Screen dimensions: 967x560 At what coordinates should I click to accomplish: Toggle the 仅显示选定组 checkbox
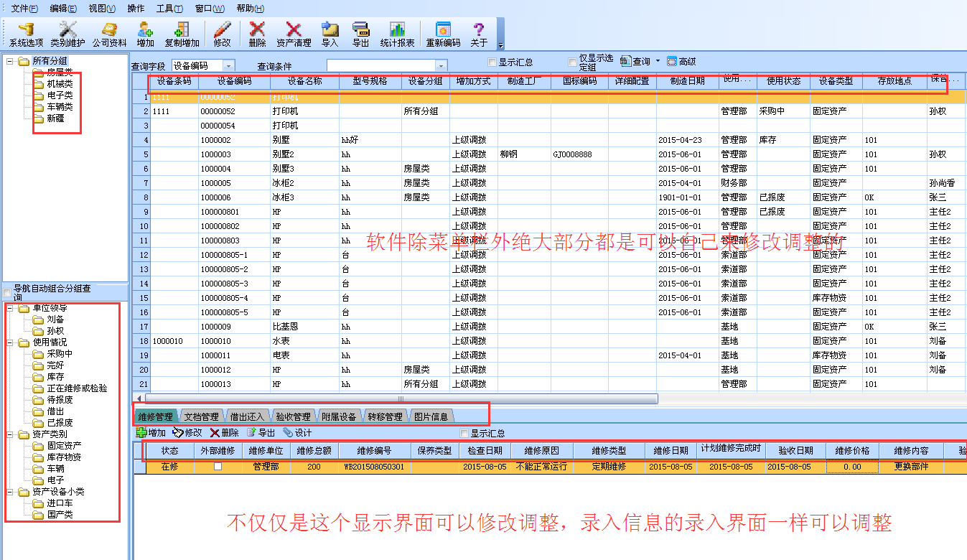(573, 62)
